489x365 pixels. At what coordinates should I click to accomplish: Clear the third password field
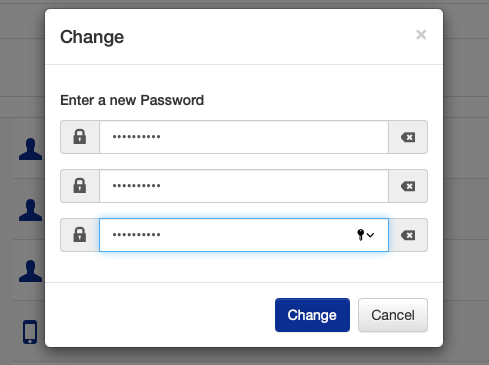(x=408, y=235)
